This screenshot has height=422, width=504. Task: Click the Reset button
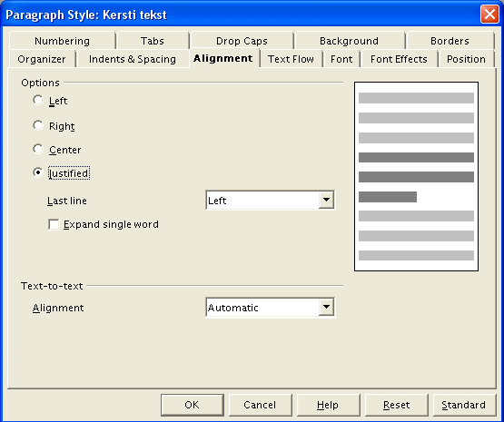point(396,405)
